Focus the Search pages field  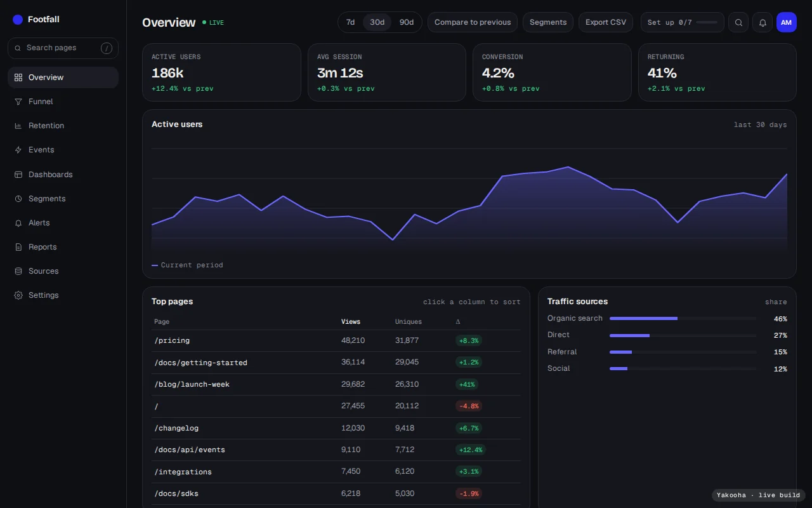coord(63,48)
